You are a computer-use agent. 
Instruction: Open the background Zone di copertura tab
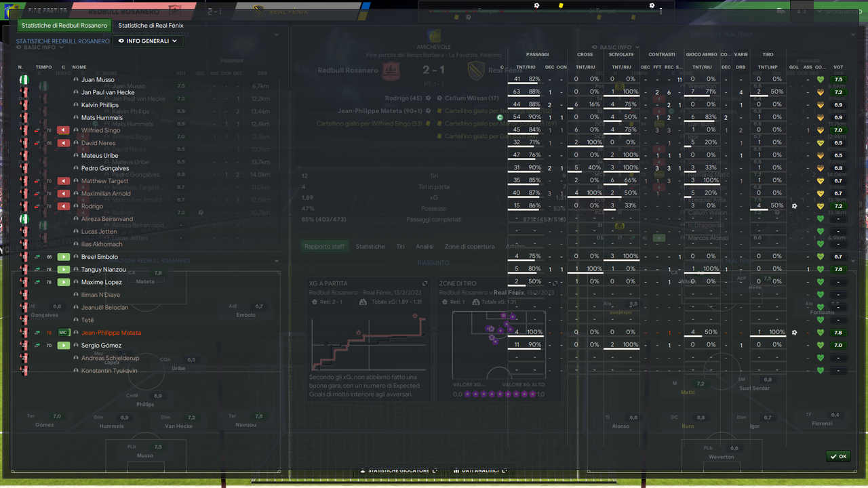[x=469, y=247]
